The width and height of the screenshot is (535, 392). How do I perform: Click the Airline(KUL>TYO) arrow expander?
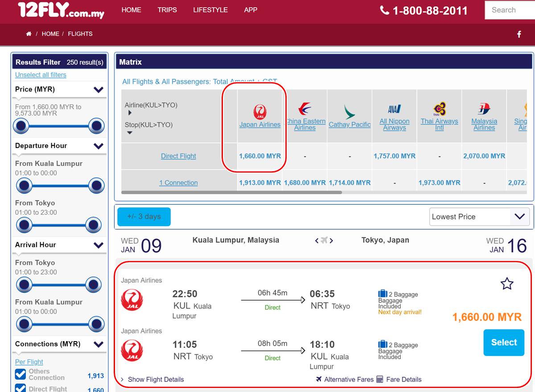click(130, 113)
